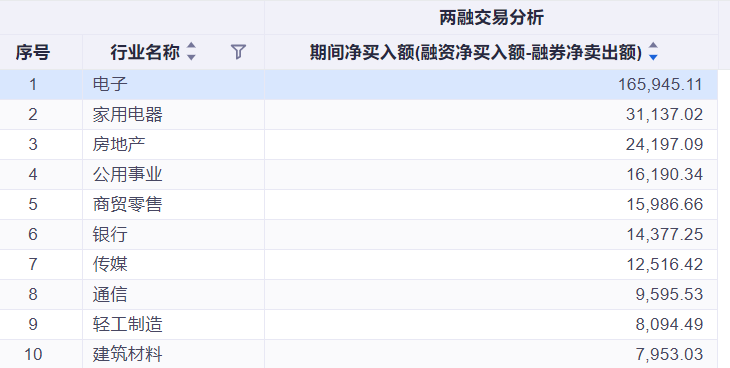Select the 传媒 industry name
730x368 pixels.
110,264
